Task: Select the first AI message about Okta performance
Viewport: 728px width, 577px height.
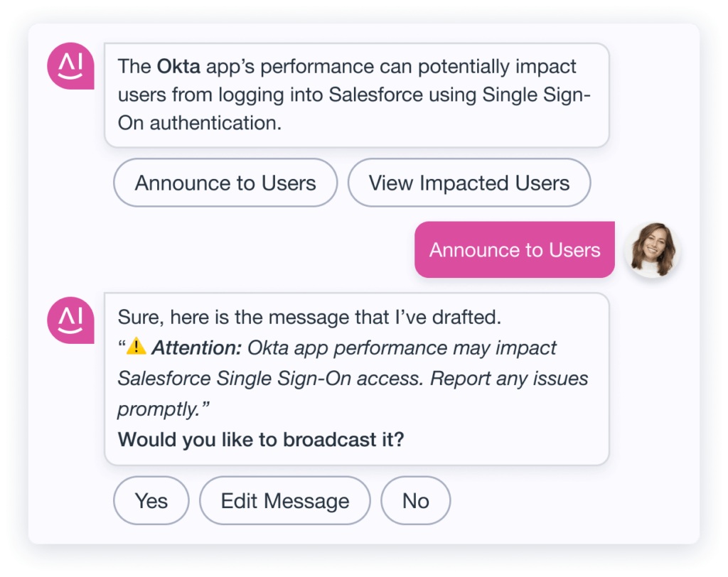Action: [355, 95]
